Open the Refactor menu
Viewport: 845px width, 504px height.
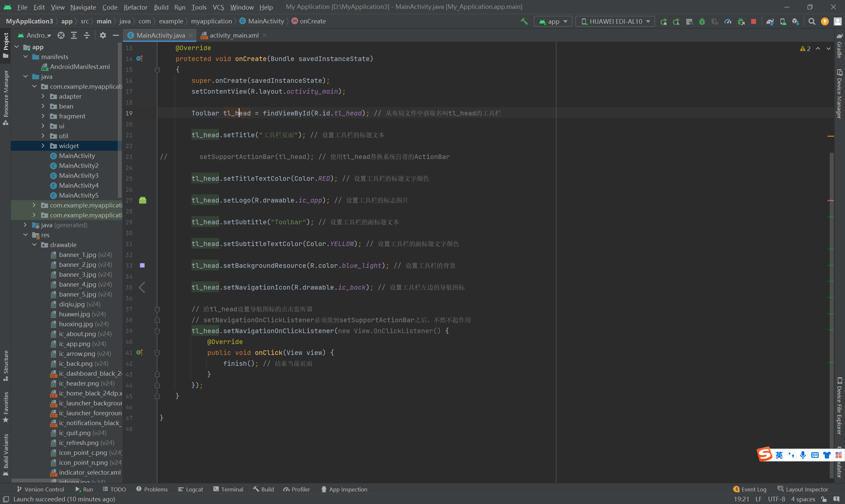(x=135, y=7)
